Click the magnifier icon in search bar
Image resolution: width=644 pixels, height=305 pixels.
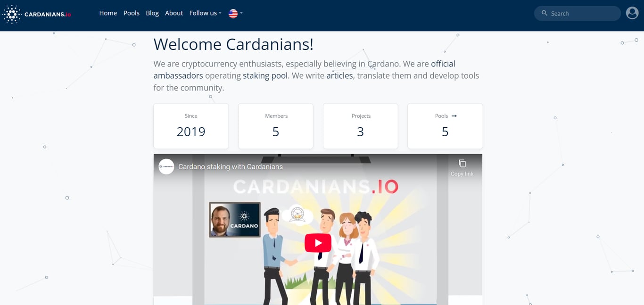(x=544, y=13)
